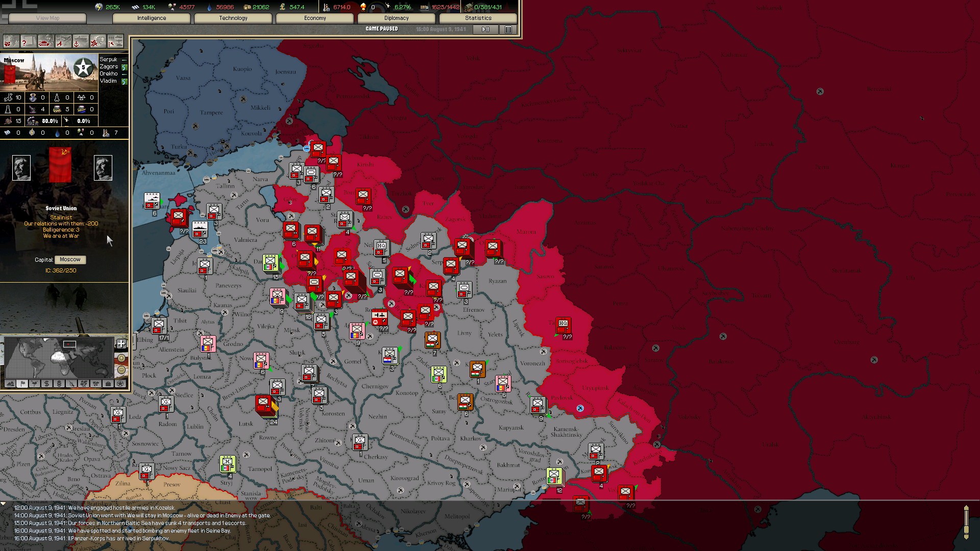Open the land units tank icon panel

[x=45, y=42]
